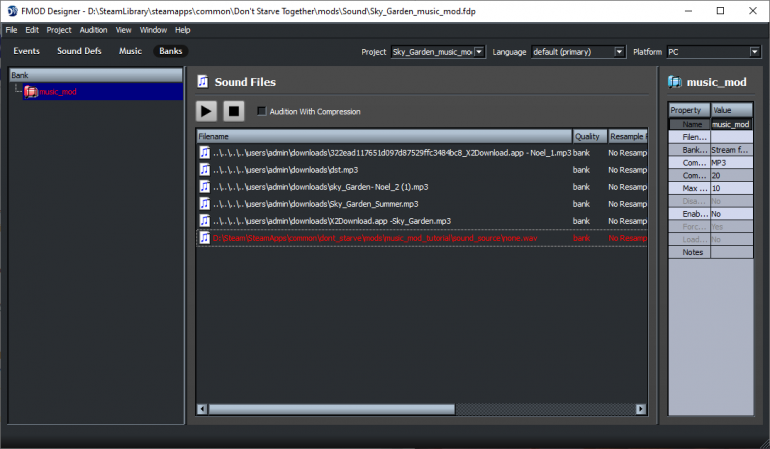
Task: Click the Max streams value 10
Action: [732, 188]
